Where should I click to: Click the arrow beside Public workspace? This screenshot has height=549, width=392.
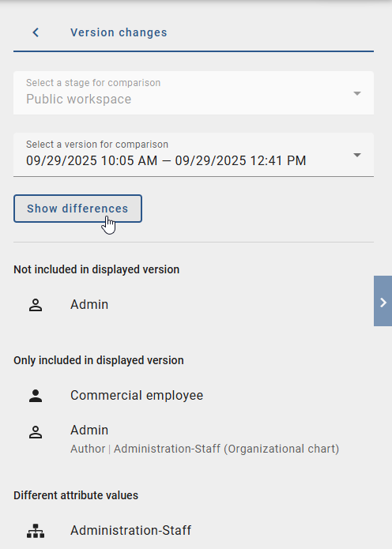[357, 93]
